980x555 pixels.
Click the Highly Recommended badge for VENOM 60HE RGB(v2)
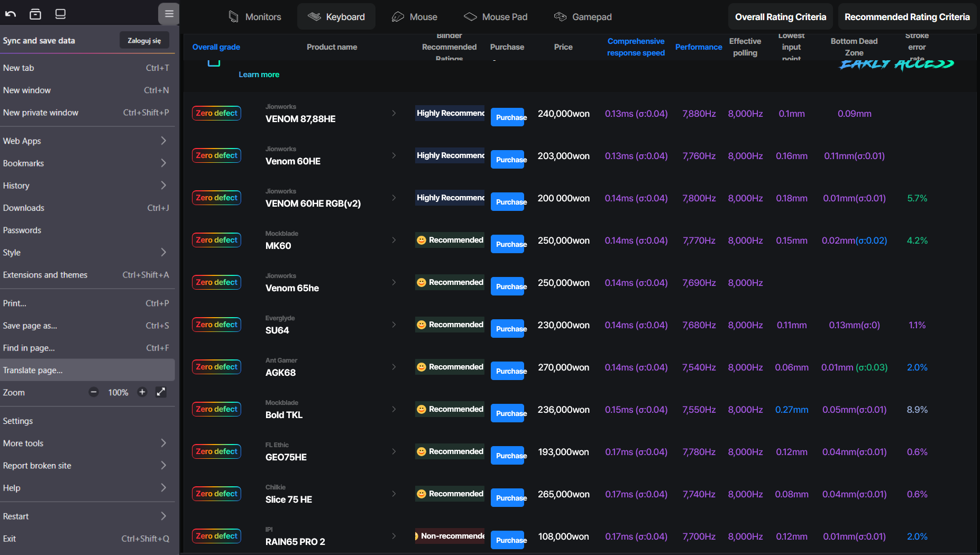(450, 198)
